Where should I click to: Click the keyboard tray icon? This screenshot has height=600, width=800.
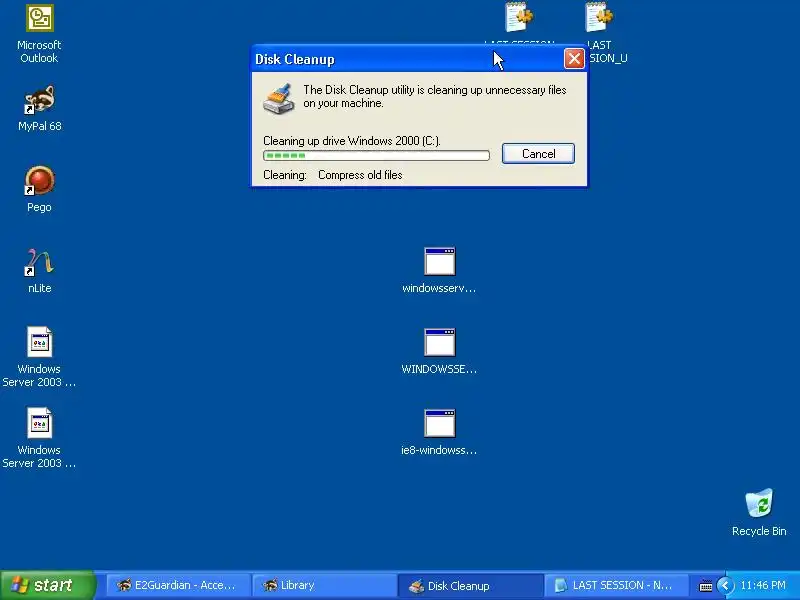click(705, 586)
